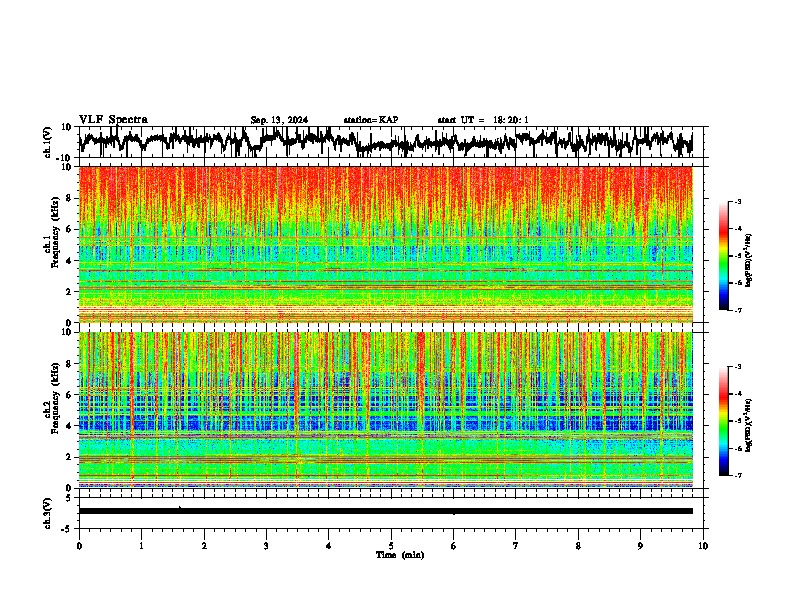
Task: Click the ch.2 "Frequency (kHz)" axis label
Action: (x=55, y=398)
